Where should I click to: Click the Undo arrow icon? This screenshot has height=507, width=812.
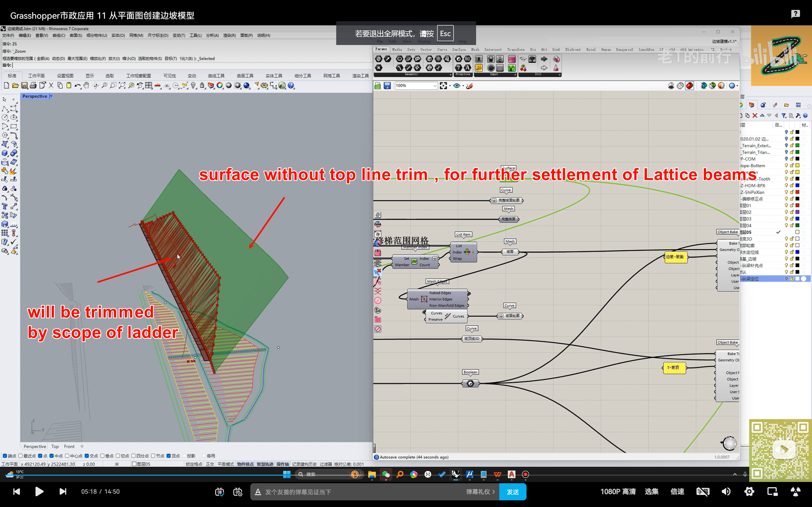tap(77, 86)
